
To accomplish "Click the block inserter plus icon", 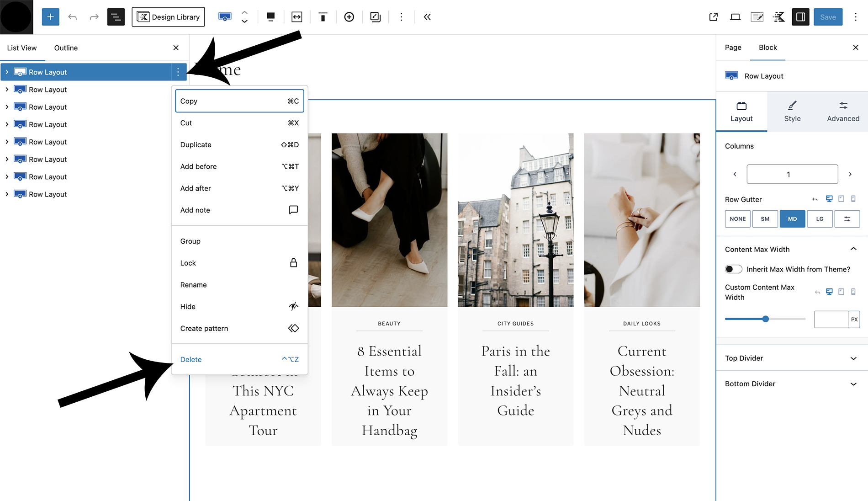I will coord(50,17).
